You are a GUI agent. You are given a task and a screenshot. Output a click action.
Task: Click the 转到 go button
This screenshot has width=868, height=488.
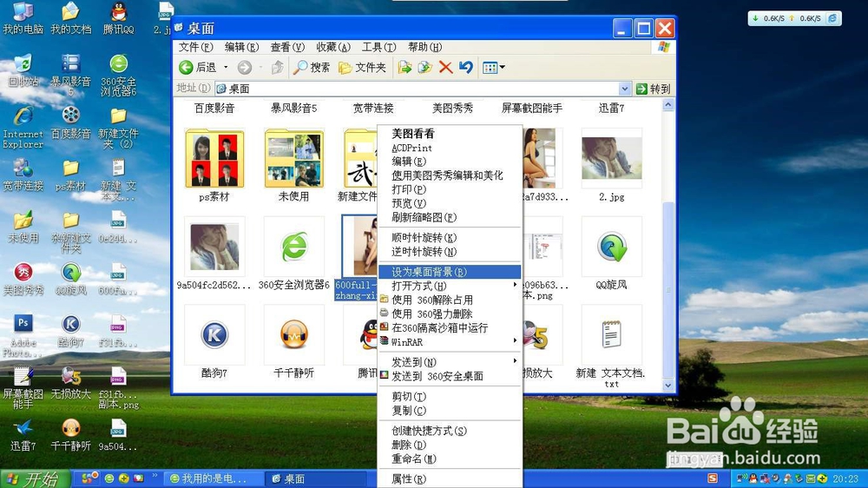[654, 89]
